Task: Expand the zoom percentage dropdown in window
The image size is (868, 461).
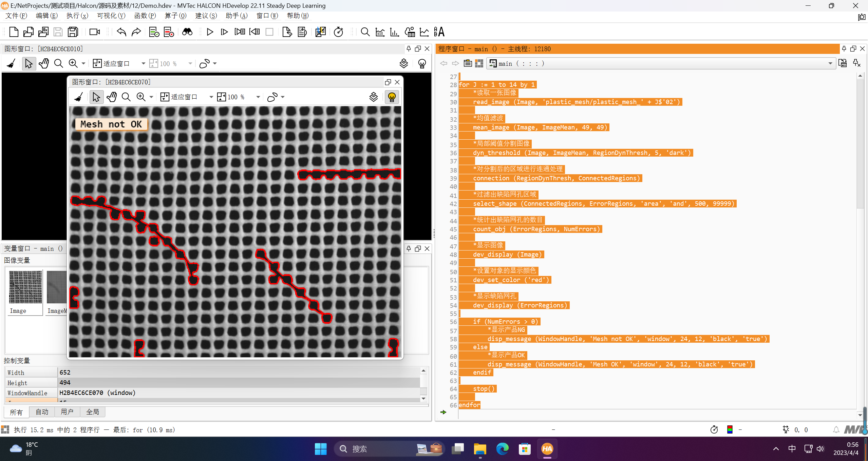Action: pyautogui.click(x=258, y=97)
